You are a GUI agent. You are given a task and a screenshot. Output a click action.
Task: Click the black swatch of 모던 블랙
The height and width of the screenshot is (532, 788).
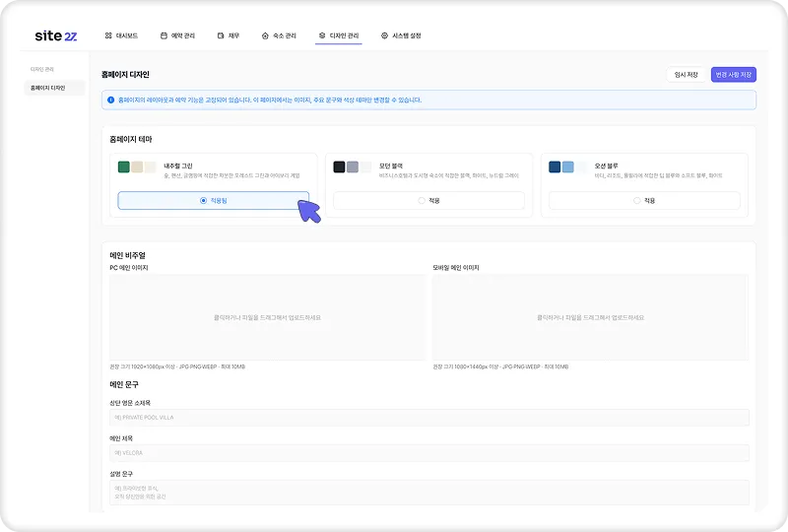click(x=339, y=166)
